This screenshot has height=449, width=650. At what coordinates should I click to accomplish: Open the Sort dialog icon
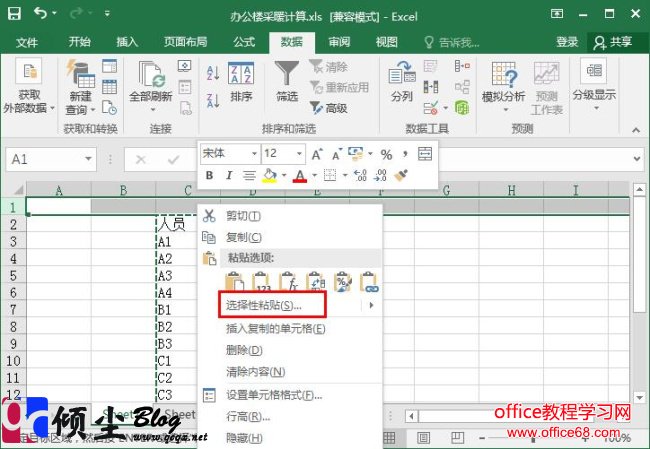click(241, 73)
